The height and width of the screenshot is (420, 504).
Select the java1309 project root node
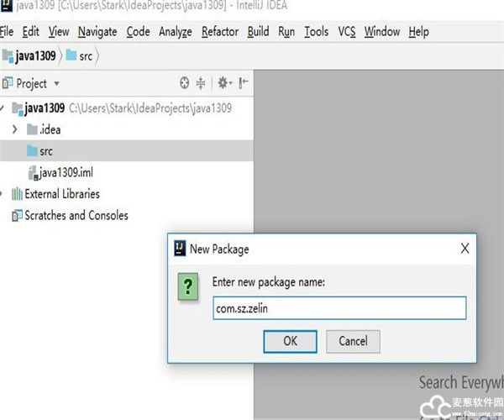[122, 108]
